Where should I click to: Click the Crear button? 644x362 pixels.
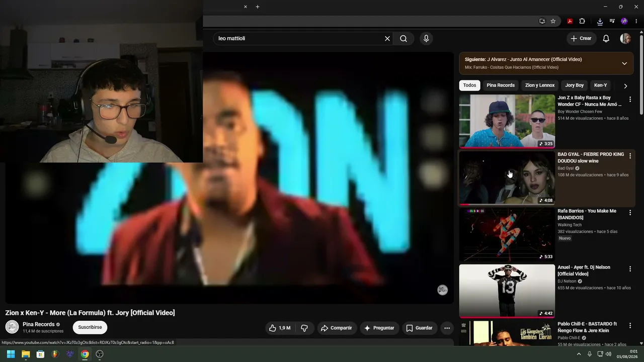(581, 38)
